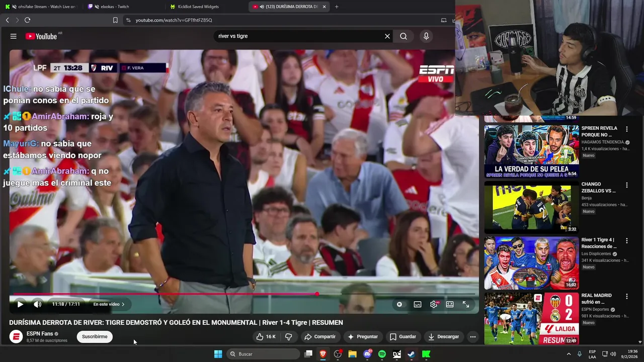Click the Preguntar button
Screen dimensions: 644x362
[x=362, y=337]
